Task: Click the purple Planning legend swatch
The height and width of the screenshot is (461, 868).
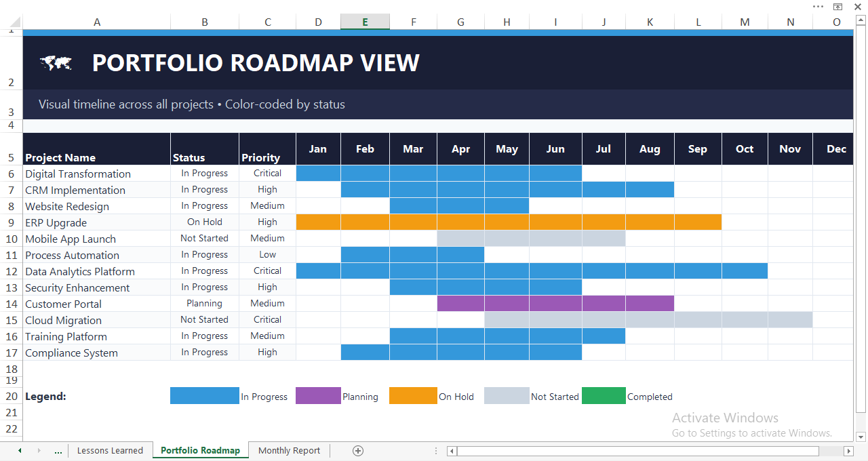Action: tap(318, 396)
